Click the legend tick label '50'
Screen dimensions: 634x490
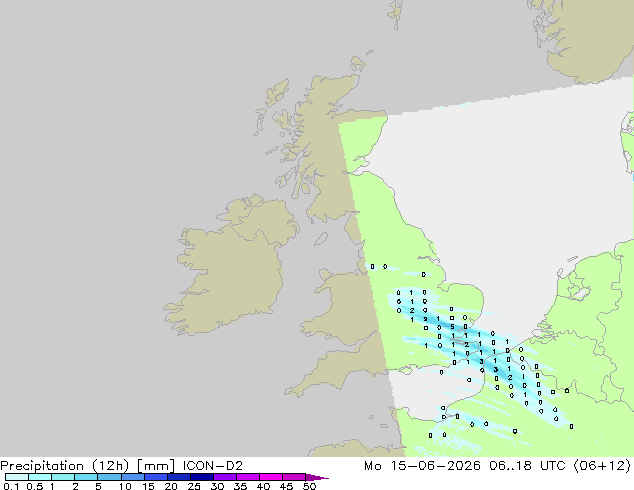pos(309,486)
